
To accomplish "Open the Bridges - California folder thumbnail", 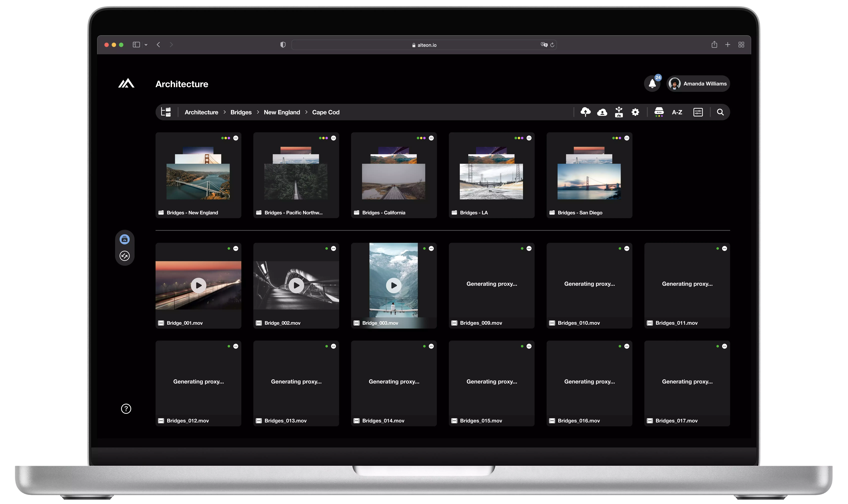I will tap(394, 173).
